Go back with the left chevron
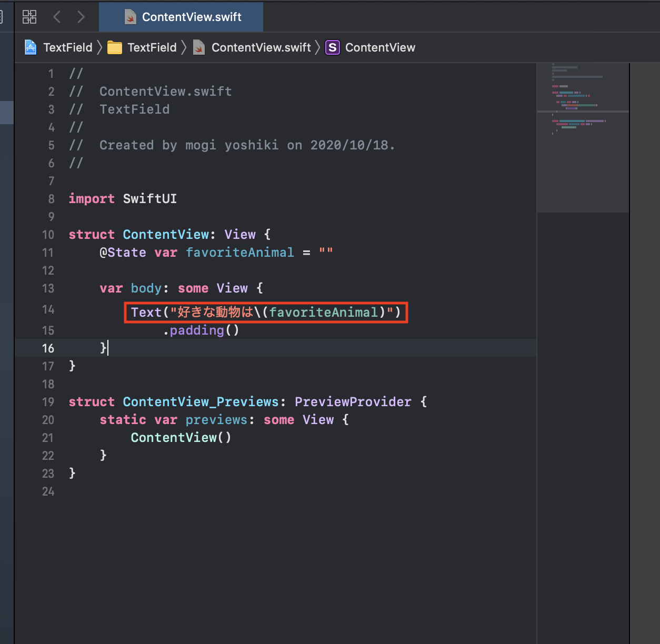 [x=57, y=17]
